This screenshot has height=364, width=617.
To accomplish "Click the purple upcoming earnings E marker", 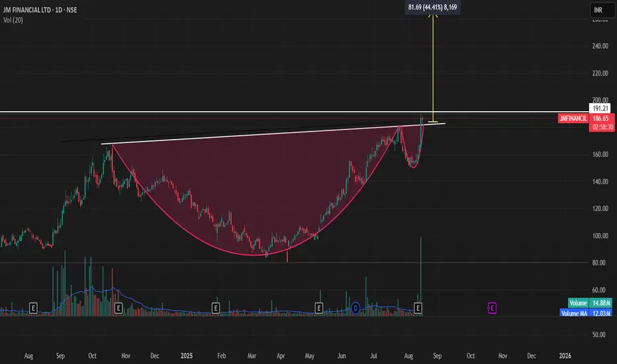I will pos(491,308).
